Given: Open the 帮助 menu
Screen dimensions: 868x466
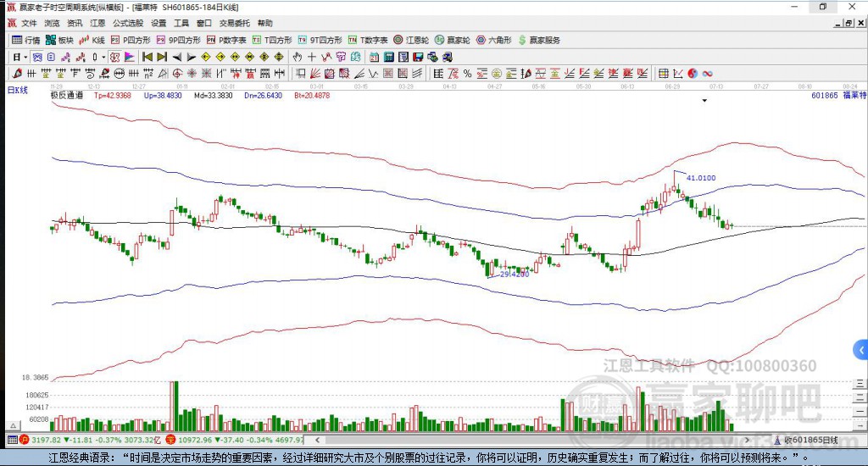Looking at the screenshot, I should [265, 23].
